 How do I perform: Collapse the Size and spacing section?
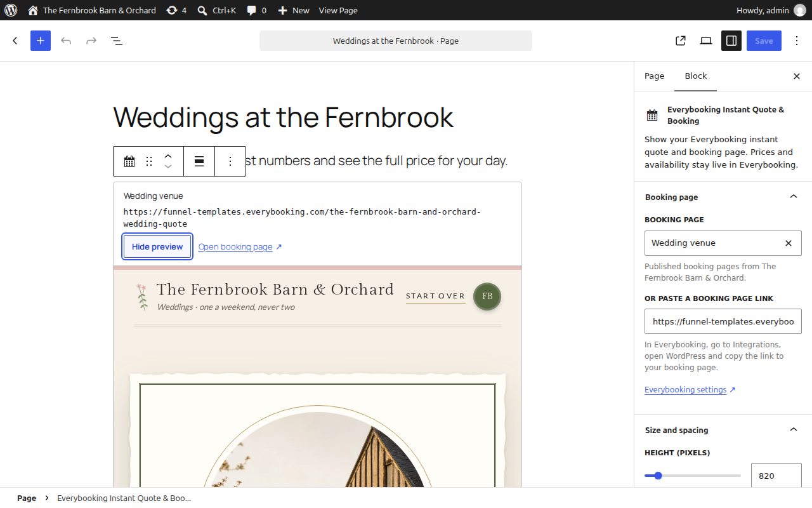click(x=723, y=430)
